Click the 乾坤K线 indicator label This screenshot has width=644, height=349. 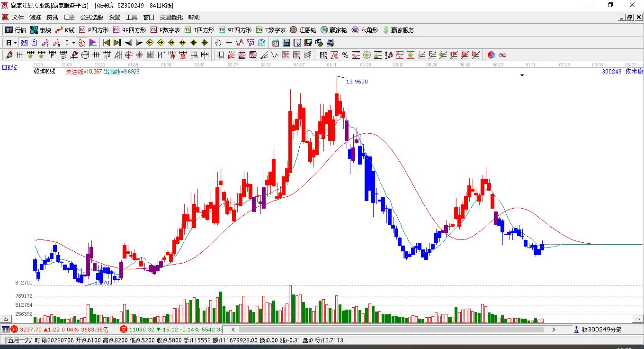45,72
